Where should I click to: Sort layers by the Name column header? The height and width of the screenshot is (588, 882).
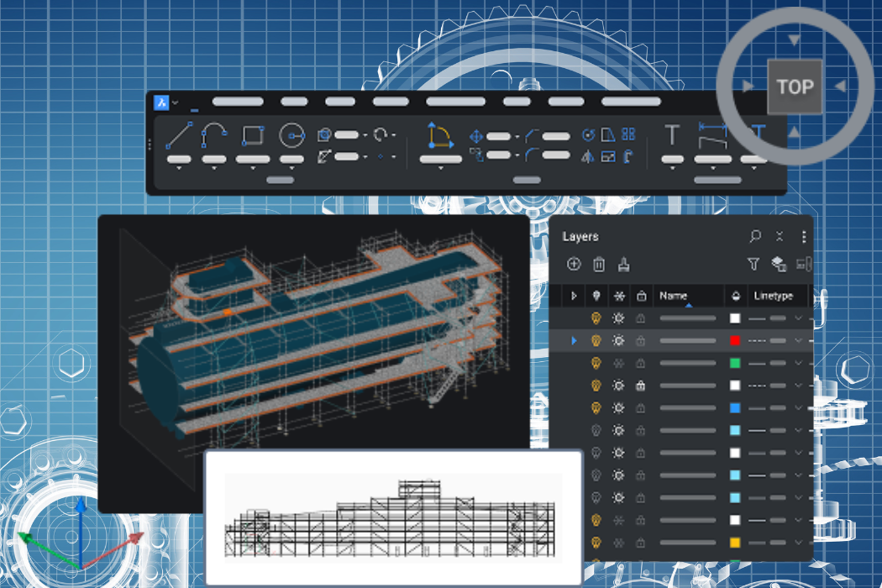tap(687, 296)
